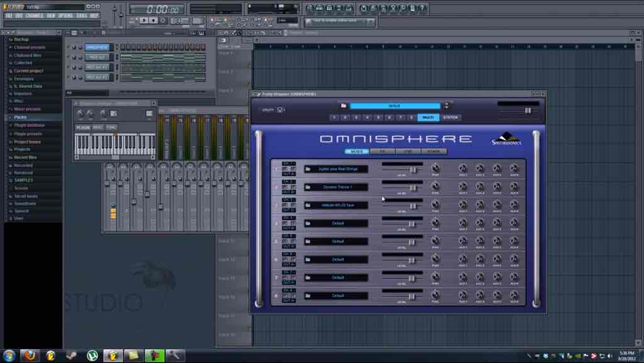
Task: Open the Omnisphere multi preset folder browser
Action: point(344,106)
